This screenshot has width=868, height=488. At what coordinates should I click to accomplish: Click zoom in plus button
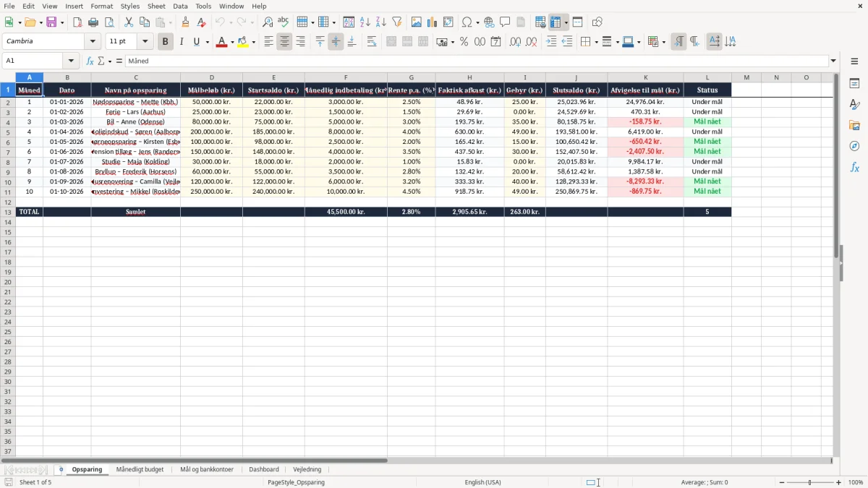point(839,482)
